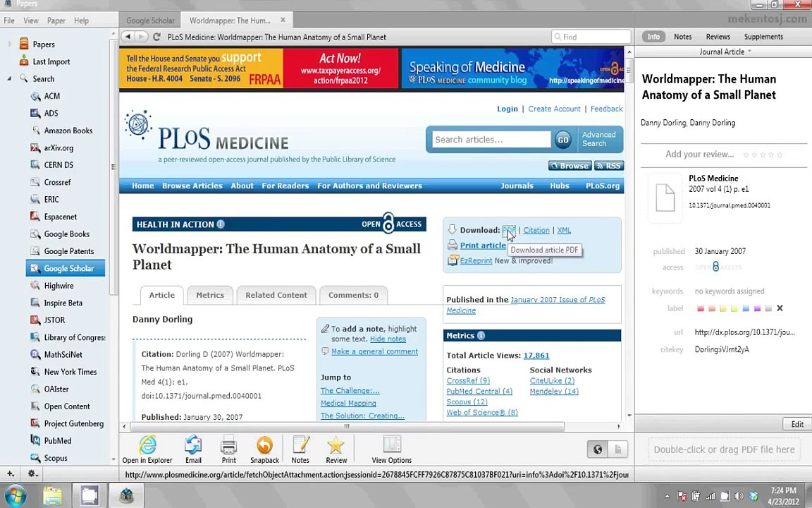
Task: Open the Scopus search source
Action: [x=55, y=458]
